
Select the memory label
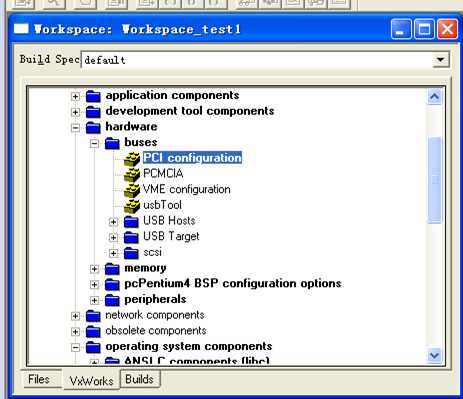coord(145,268)
